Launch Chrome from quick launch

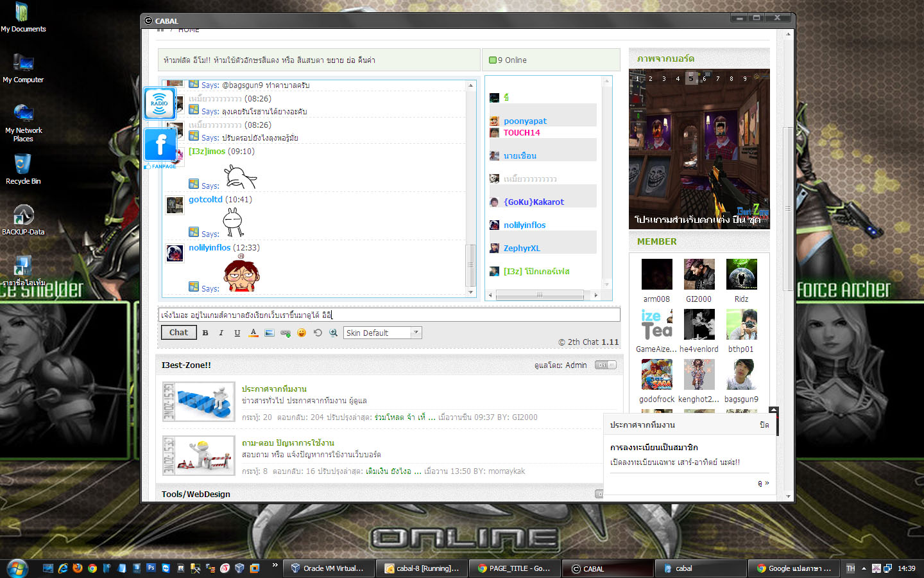pyautogui.click(x=92, y=568)
